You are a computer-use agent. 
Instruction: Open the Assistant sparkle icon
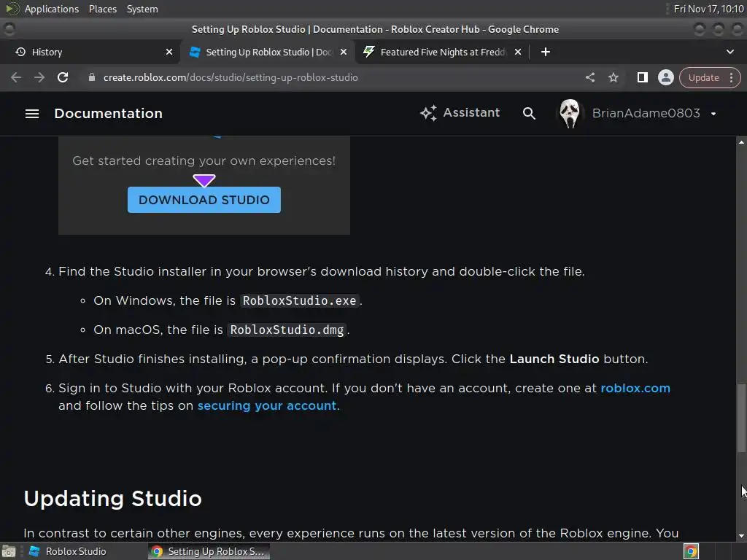(x=428, y=113)
